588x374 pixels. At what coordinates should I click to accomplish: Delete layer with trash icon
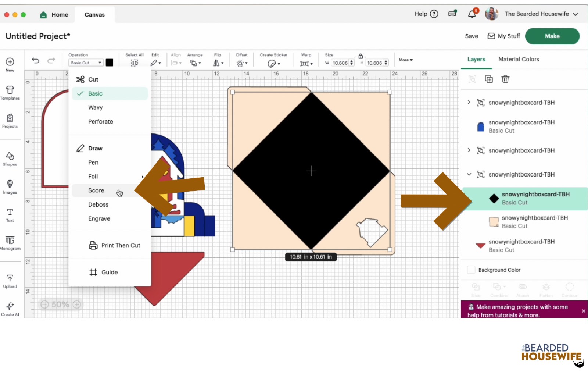click(505, 79)
